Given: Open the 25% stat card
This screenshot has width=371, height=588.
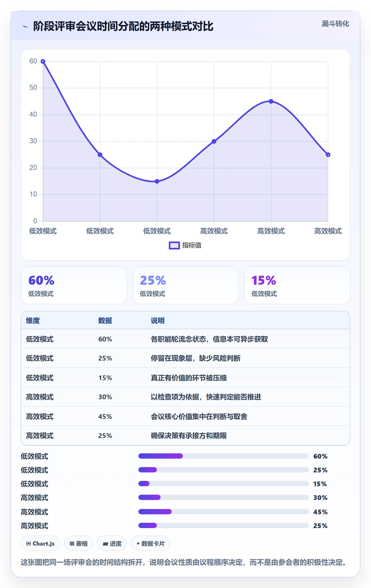Looking at the screenshot, I should coord(185,285).
